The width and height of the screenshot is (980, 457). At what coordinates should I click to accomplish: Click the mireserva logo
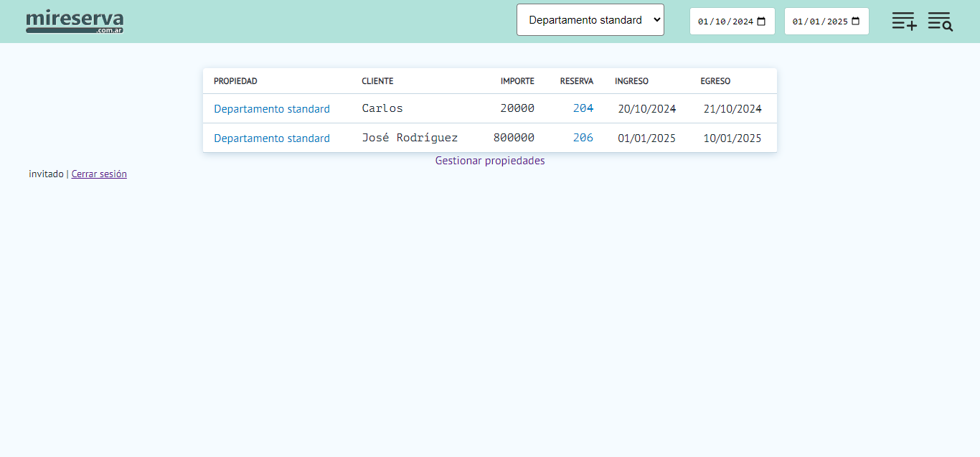(x=75, y=22)
